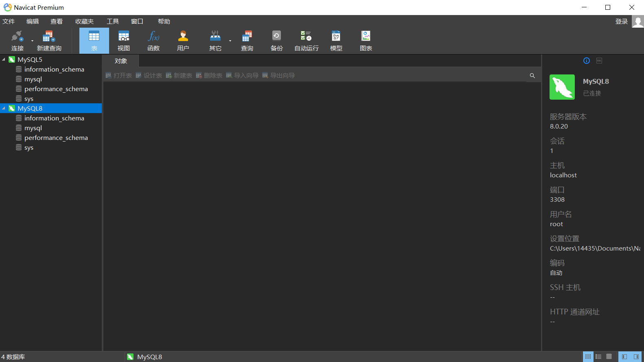The height and width of the screenshot is (362, 644).
Task: Open the View (查看) menu
Action: coord(57,22)
